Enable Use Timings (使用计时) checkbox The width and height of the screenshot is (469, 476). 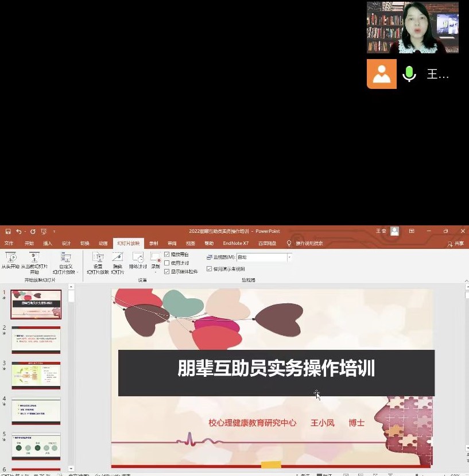coord(167,263)
